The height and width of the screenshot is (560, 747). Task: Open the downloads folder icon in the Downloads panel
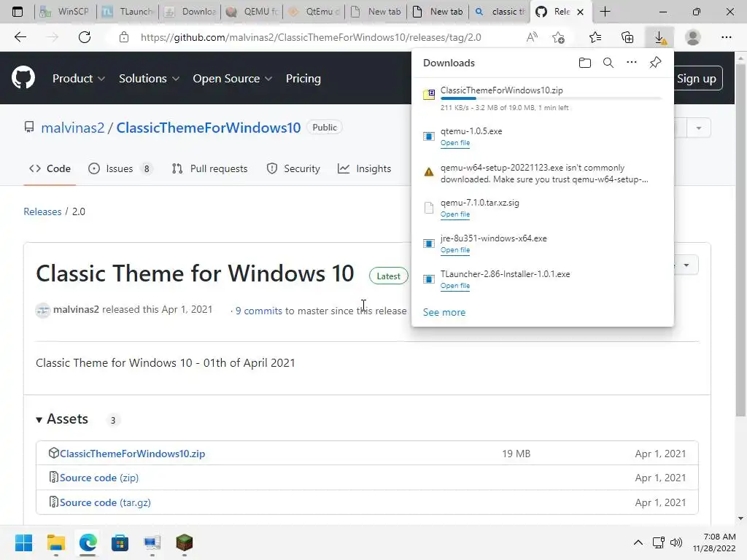[585, 63]
